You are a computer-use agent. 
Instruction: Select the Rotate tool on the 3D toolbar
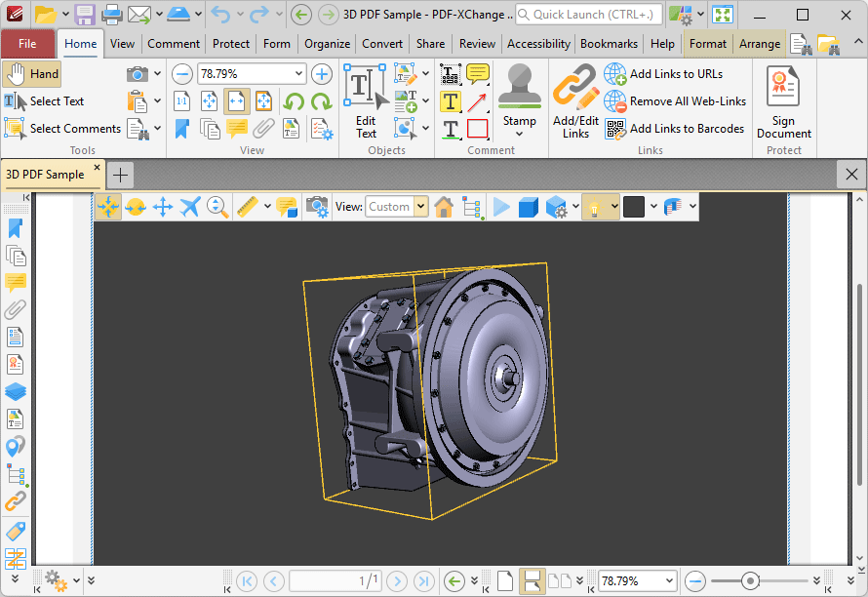[x=108, y=206]
